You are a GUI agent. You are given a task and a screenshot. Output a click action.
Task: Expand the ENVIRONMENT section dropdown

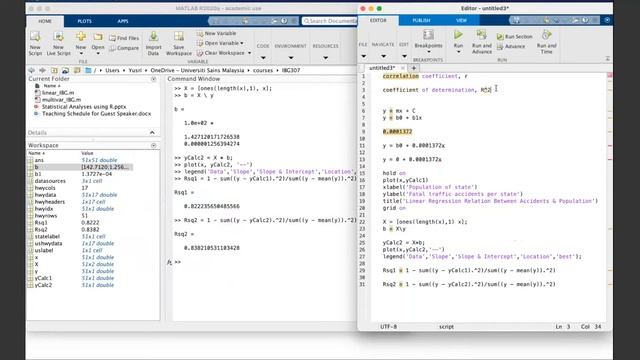point(291,58)
